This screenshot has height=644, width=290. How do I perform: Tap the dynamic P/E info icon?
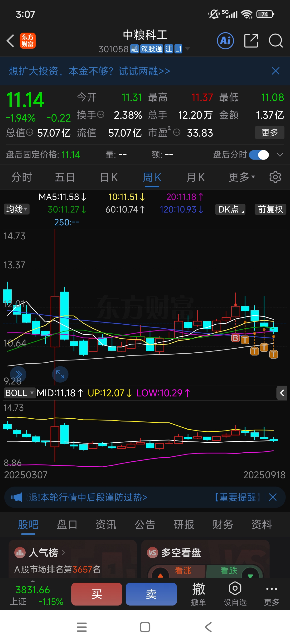click(x=177, y=132)
